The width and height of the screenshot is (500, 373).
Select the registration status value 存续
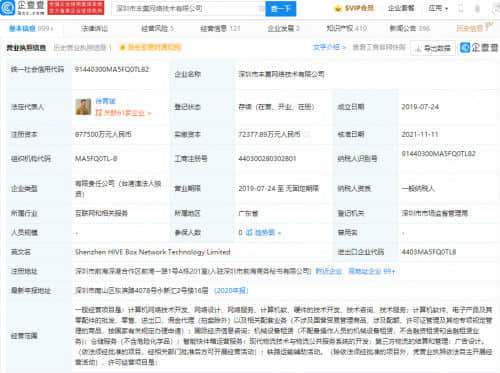276,107
